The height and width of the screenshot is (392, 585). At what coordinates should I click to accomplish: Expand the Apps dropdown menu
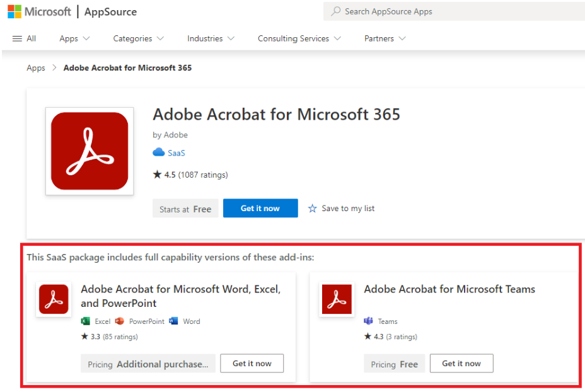74,38
